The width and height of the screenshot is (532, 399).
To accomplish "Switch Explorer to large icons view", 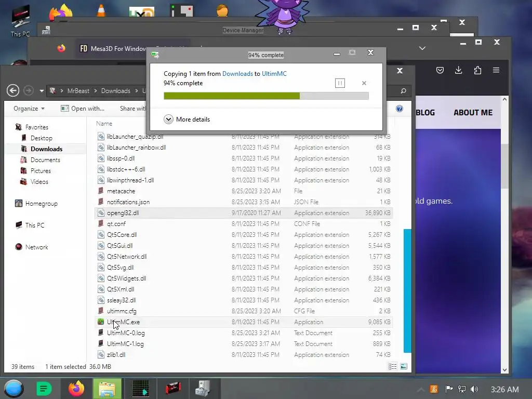I will (x=404, y=366).
